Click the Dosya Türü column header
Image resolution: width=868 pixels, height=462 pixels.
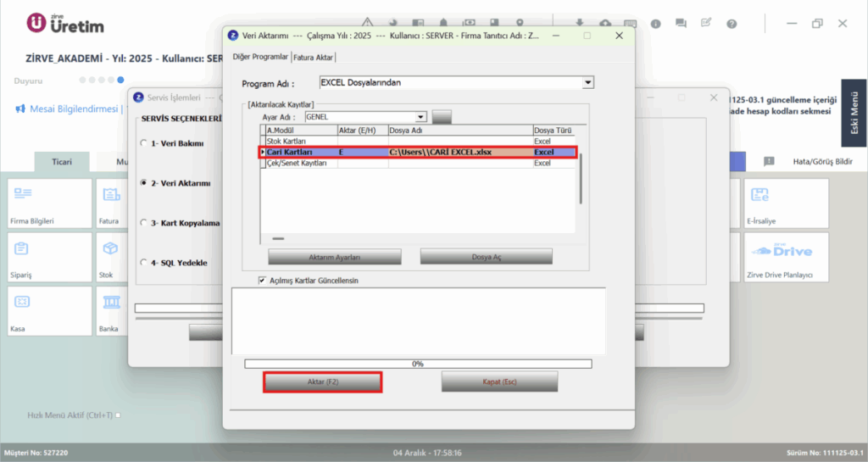553,131
